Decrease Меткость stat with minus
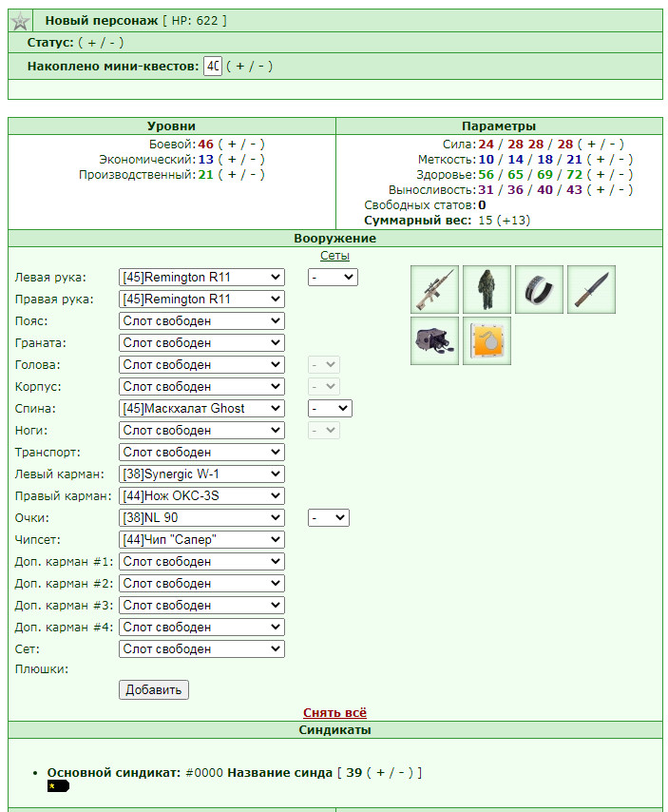Viewport: 668px width, 812px height. (x=620, y=160)
